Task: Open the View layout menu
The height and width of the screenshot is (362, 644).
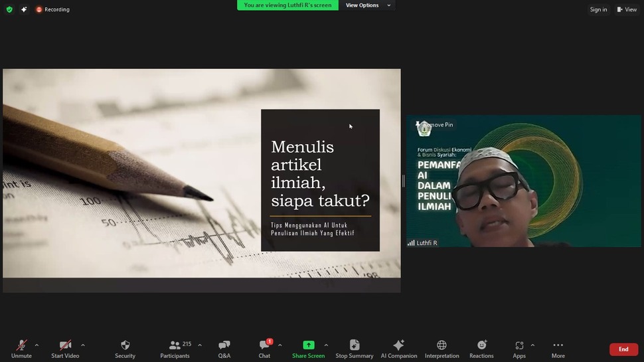Action: coord(626,9)
